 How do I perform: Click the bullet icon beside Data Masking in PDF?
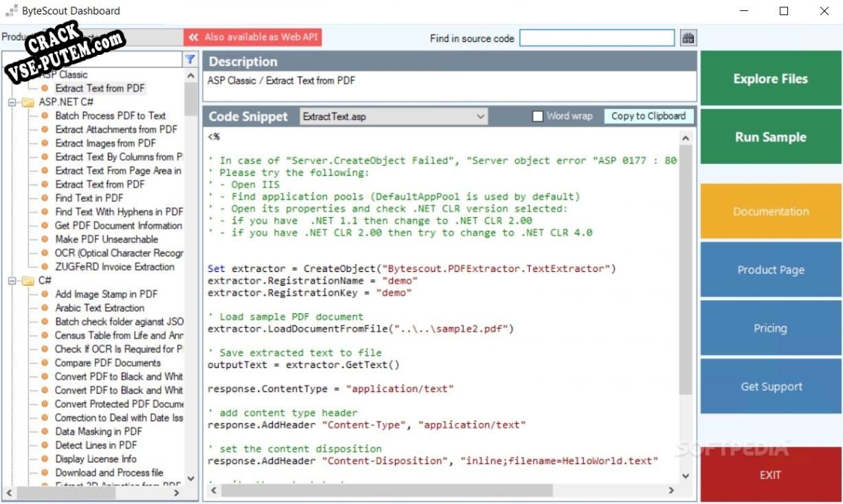tap(45, 432)
